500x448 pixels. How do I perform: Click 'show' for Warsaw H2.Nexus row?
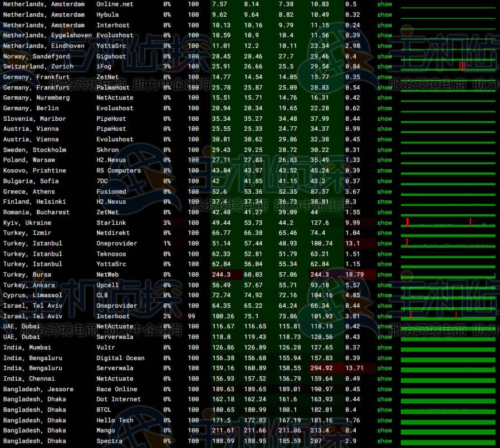tap(385, 160)
